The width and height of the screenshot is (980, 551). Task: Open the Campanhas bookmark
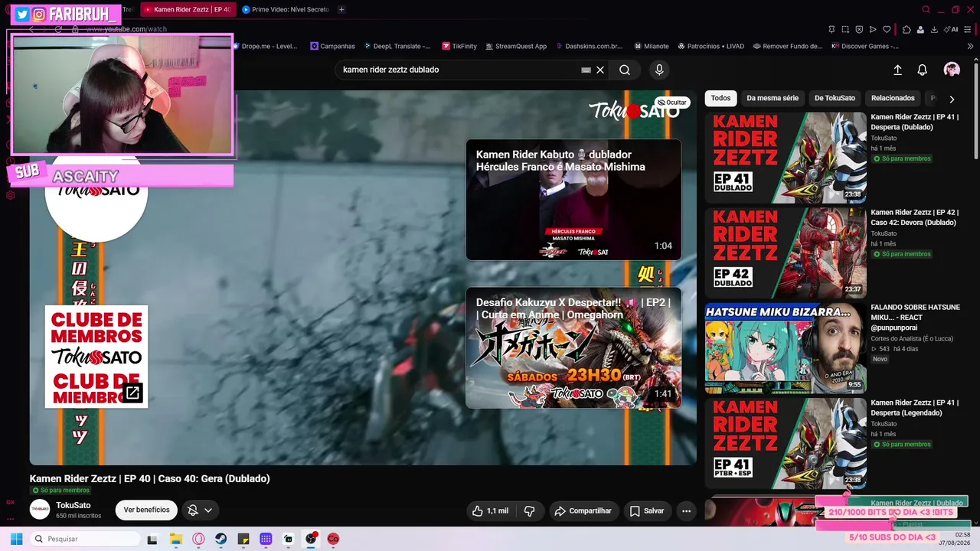[332, 46]
